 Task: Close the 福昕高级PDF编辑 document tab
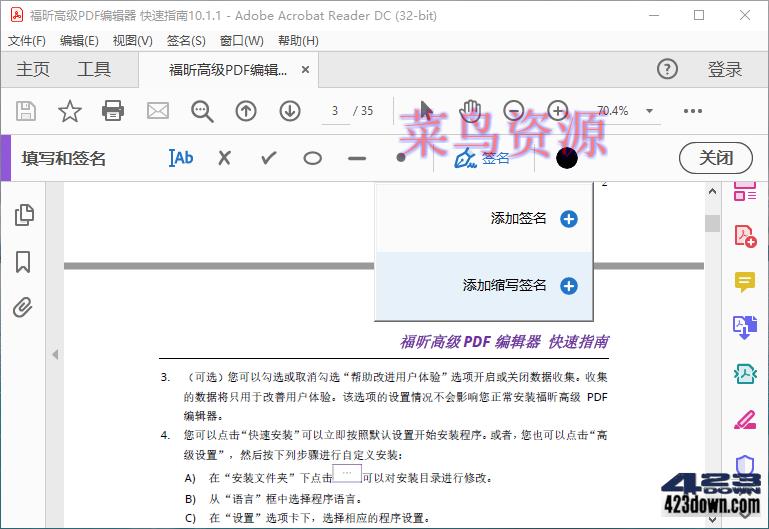tap(305, 70)
